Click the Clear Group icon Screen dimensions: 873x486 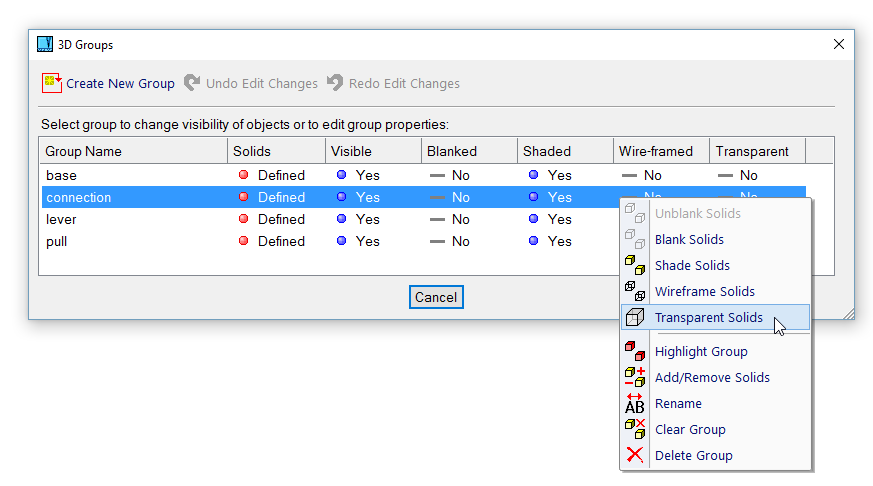tap(634, 429)
